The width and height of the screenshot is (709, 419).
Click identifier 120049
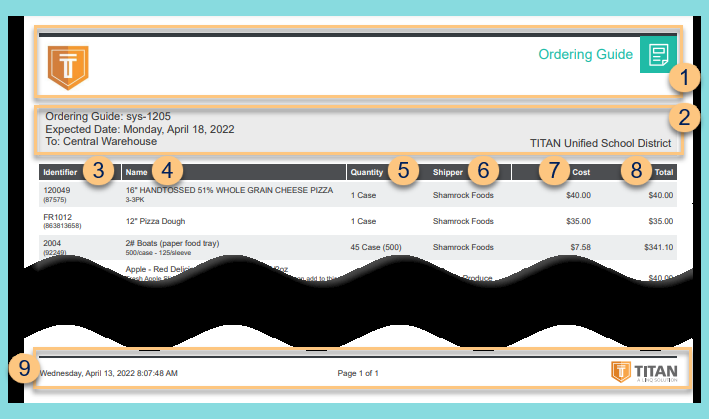[x=57, y=190]
